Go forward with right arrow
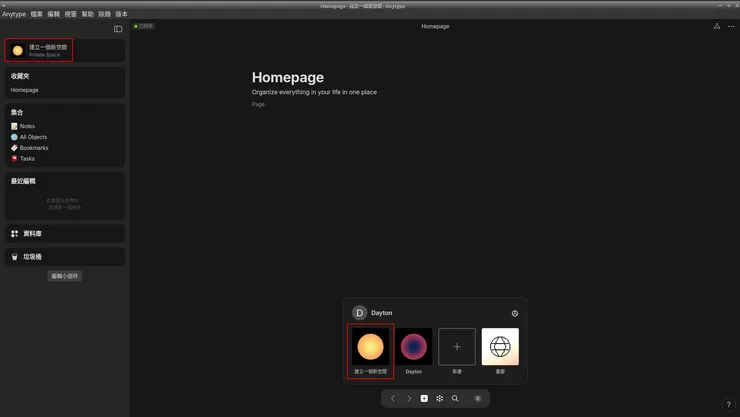 point(409,399)
